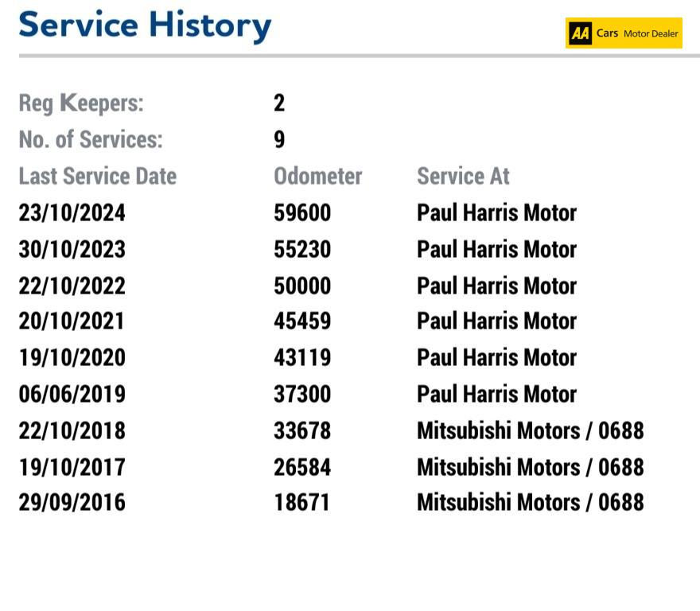Click the number of services value 9
This screenshot has height=611, width=700.
(x=279, y=139)
